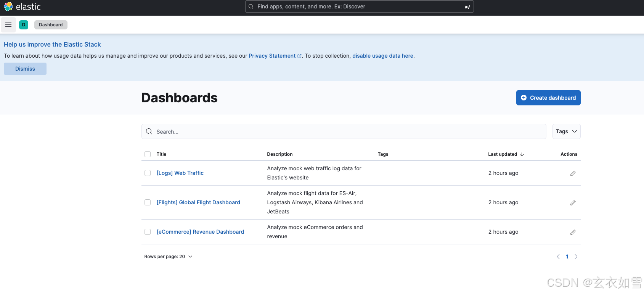The width and height of the screenshot is (644, 294).
Task: Focus the Find apps, content, and more field
Action: click(x=360, y=6)
